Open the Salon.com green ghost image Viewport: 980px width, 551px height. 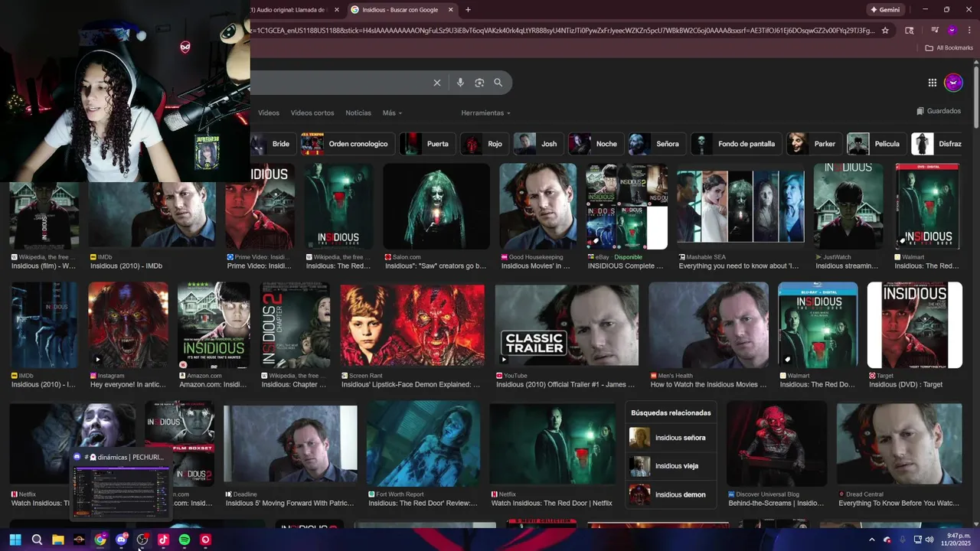[436, 206]
